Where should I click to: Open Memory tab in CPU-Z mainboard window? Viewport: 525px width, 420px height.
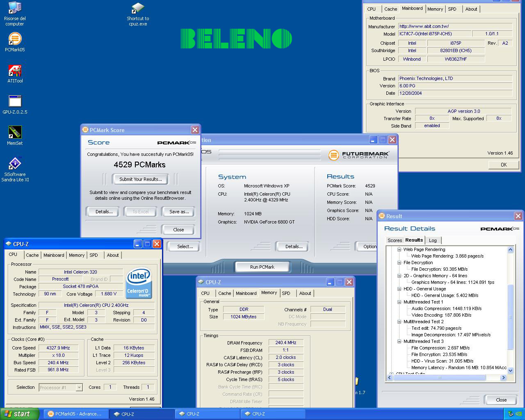[435, 9]
